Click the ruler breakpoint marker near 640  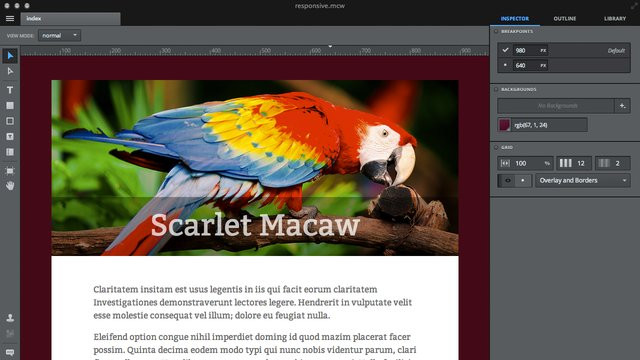tap(330, 46)
